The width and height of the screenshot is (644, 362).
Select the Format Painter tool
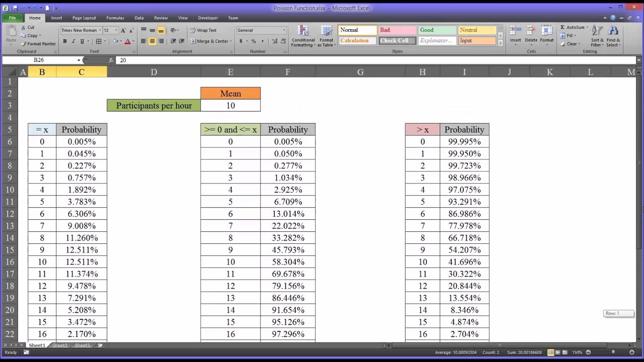[38, 44]
